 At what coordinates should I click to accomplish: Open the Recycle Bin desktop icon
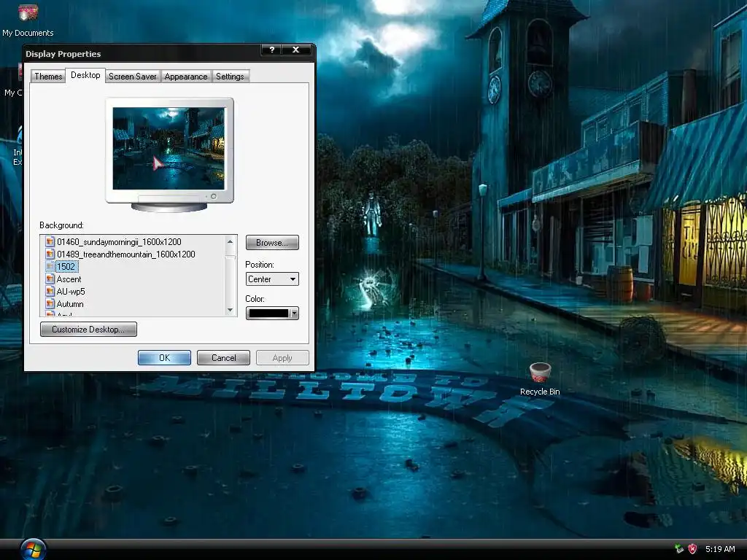540,379
